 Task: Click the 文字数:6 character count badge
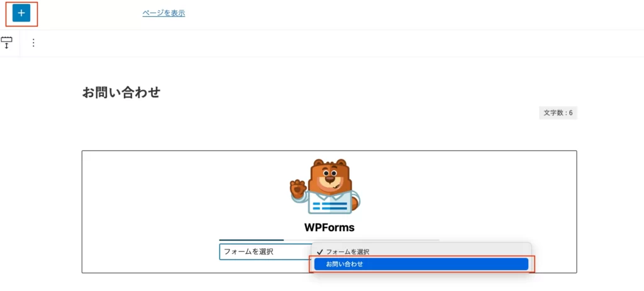tap(558, 113)
